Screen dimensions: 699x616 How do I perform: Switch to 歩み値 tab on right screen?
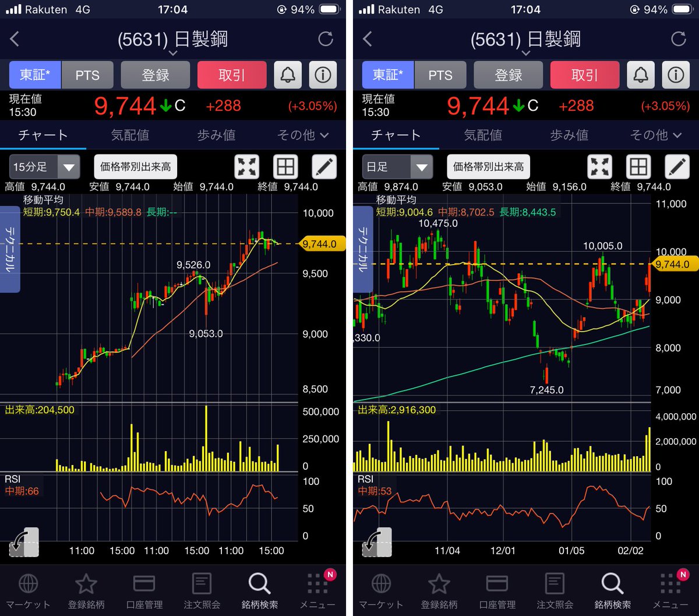pyautogui.click(x=569, y=135)
